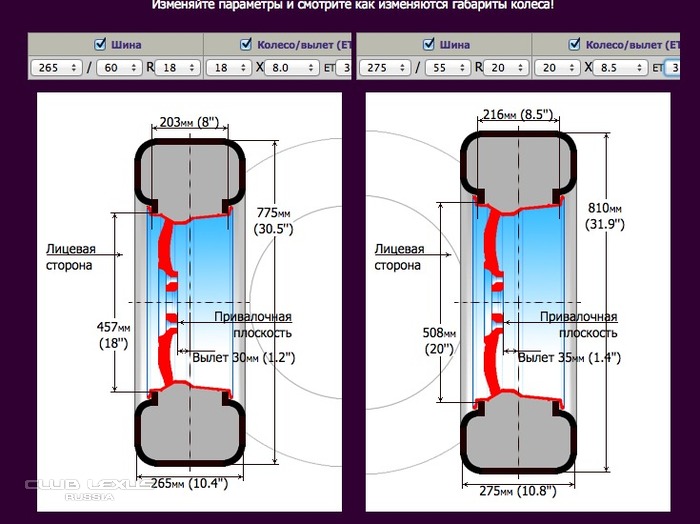Viewport: 700px width, 524px height.
Task: Disable the right Колесо/вылет checkbox
Action: (575, 45)
